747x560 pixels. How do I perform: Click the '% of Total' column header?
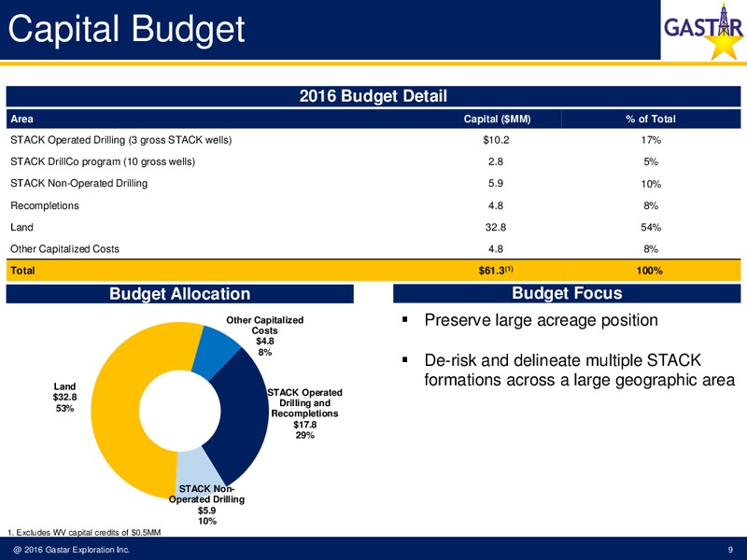click(x=651, y=119)
